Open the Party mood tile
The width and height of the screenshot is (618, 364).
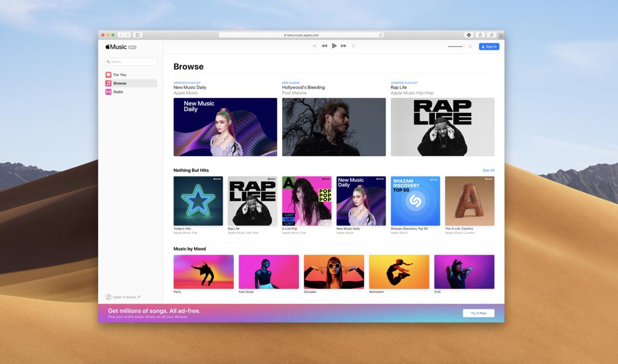pyautogui.click(x=203, y=272)
